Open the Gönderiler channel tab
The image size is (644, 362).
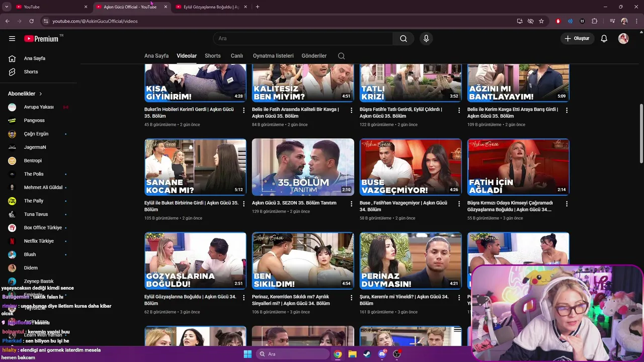[x=314, y=56]
